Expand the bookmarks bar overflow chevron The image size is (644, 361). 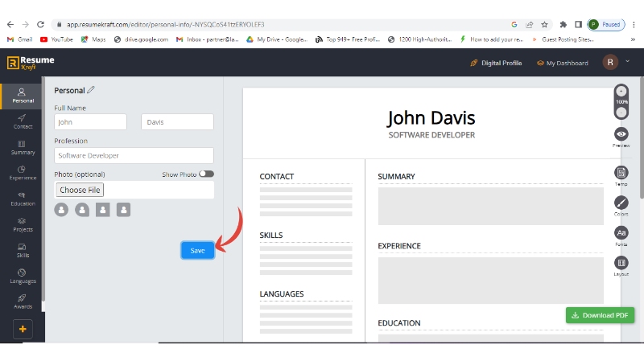pyautogui.click(x=632, y=39)
